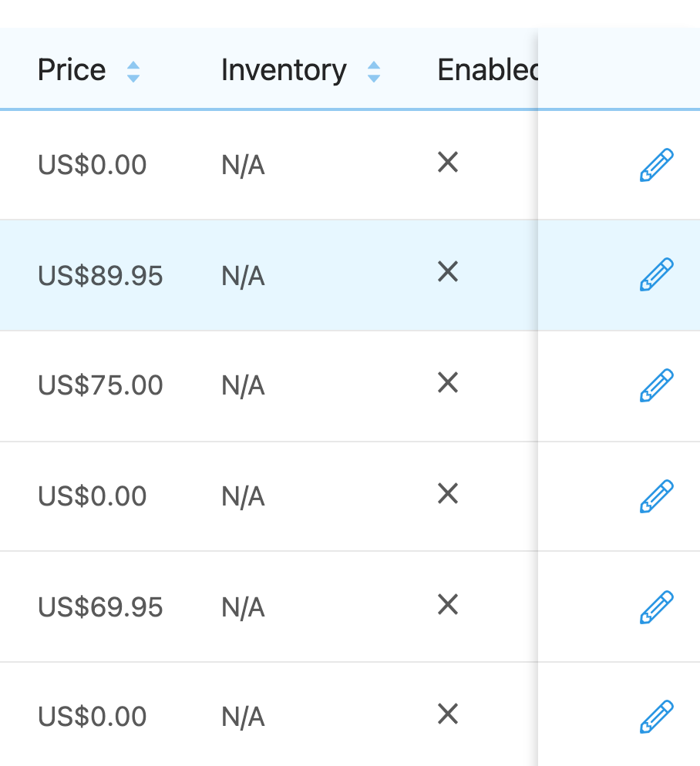Click the US$89.95 price cell
Viewport: 700px width, 766px height.
[x=100, y=276]
